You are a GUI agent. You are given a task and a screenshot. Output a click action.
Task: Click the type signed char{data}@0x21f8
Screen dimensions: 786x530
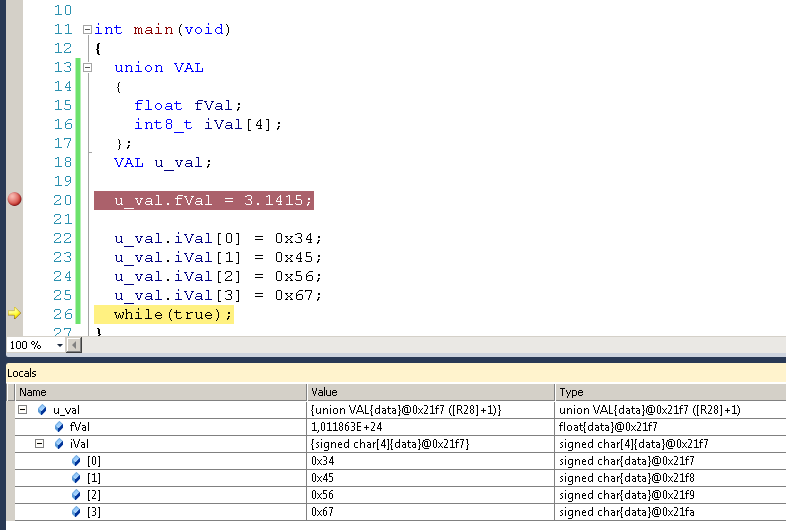(627, 478)
